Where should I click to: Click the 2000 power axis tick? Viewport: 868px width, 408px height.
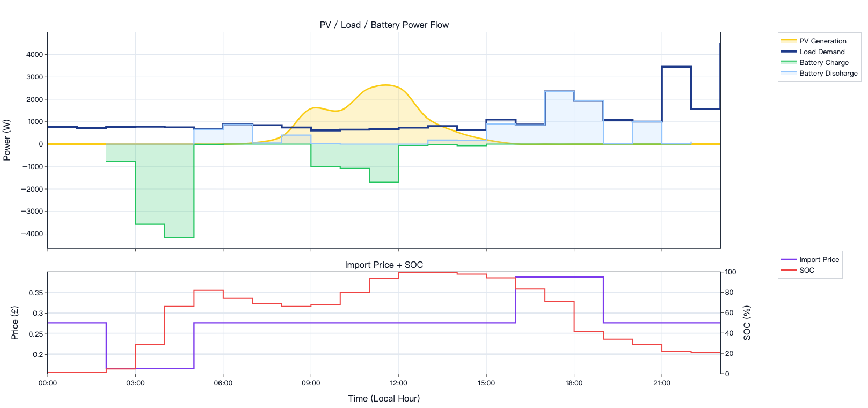(x=35, y=99)
